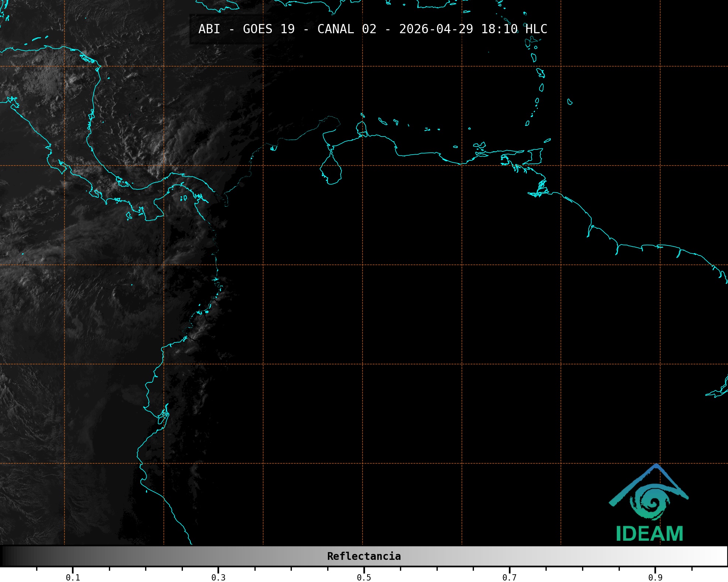Click the 0.7 tick label on colorbar
The image size is (728, 582).
tap(509, 578)
